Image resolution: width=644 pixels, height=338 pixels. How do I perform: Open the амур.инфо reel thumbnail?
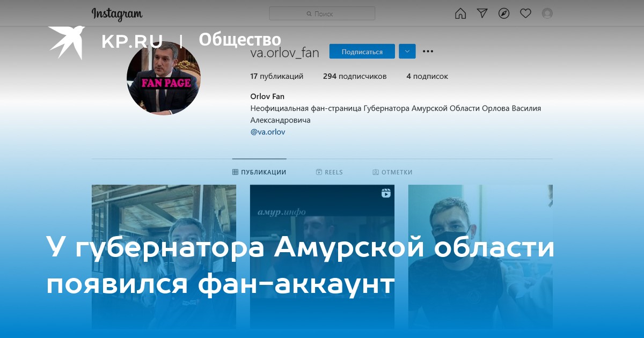pyautogui.click(x=322, y=256)
